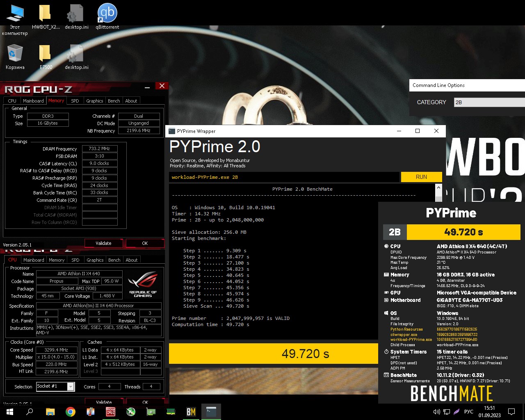This screenshot has width=525, height=420.
Task: Open the graphics card app in taskbar
Action: [151, 412]
